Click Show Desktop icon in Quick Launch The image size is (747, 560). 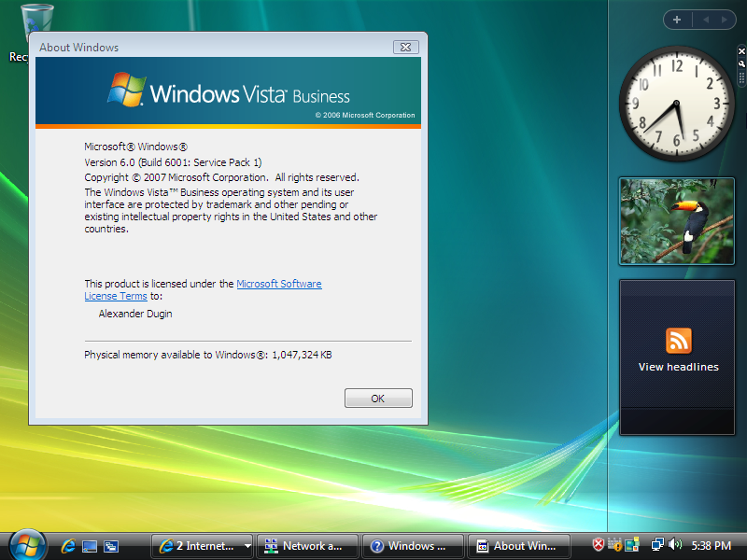tap(90, 546)
